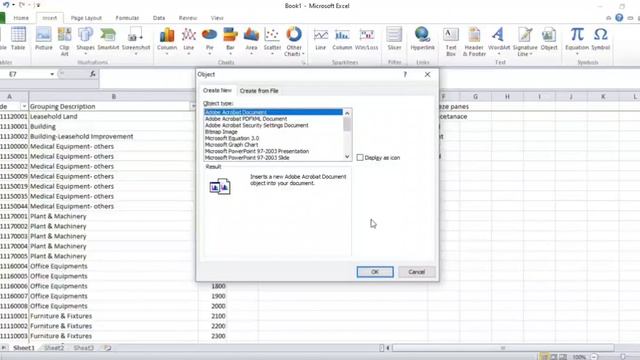Screen dimensions: 640x360
Task: Open filter dropdown on Grouping Description column
Action: coord(193,106)
